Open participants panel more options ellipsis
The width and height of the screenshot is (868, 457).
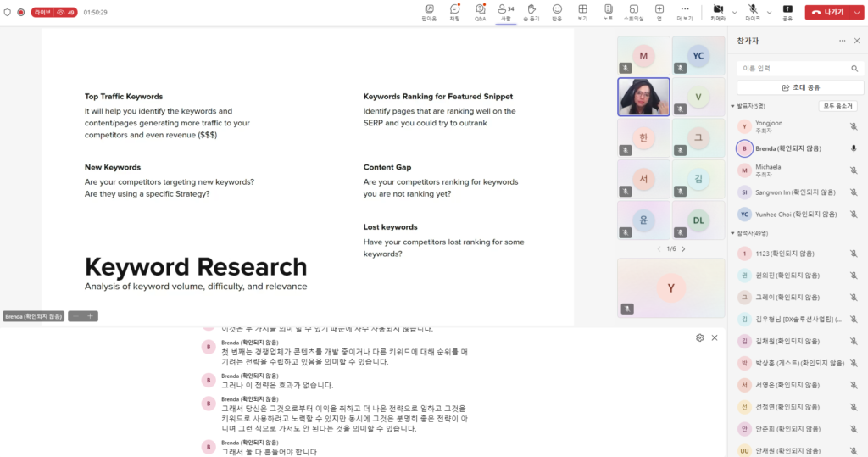[842, 41]
